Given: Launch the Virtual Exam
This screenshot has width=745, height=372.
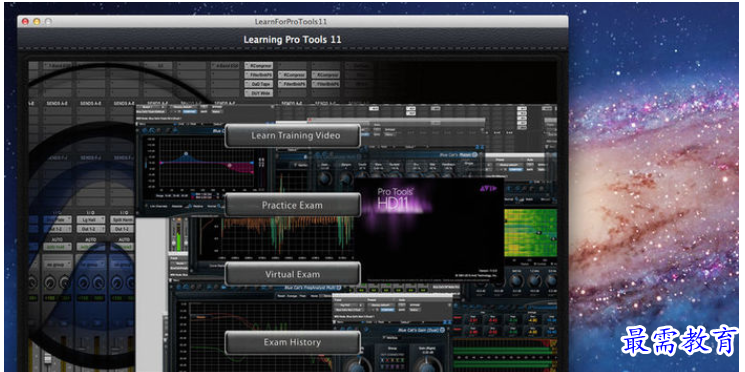Looking at the screenshot, I should pyautogui.click(x=292, y=274).
